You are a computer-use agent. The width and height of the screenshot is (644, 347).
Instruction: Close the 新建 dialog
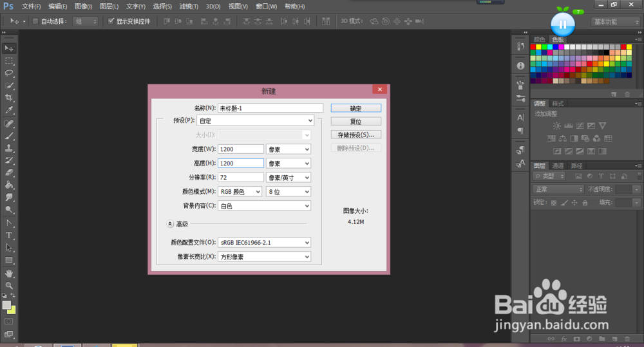pos(380,89)
